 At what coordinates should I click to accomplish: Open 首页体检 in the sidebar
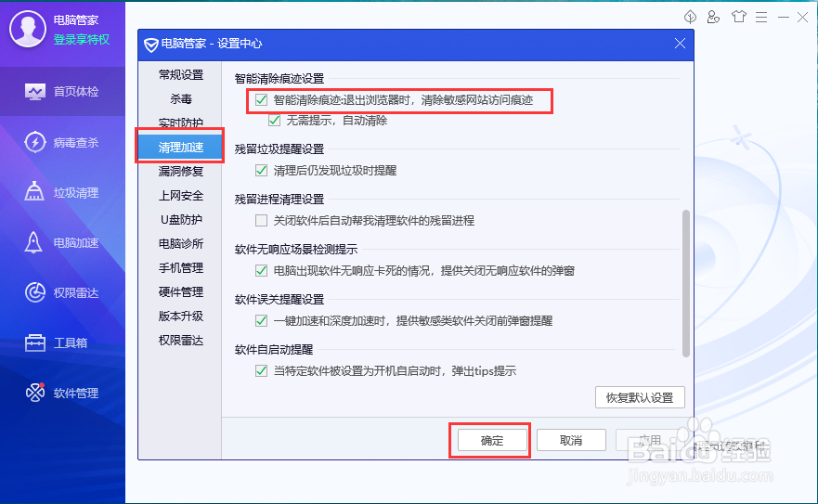click(x=62, y=92)
